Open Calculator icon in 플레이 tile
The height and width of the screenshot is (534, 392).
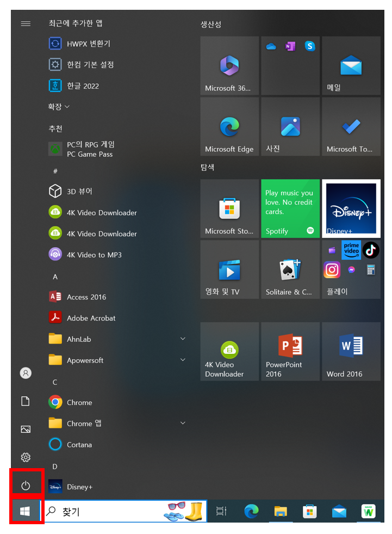[371, 270]
